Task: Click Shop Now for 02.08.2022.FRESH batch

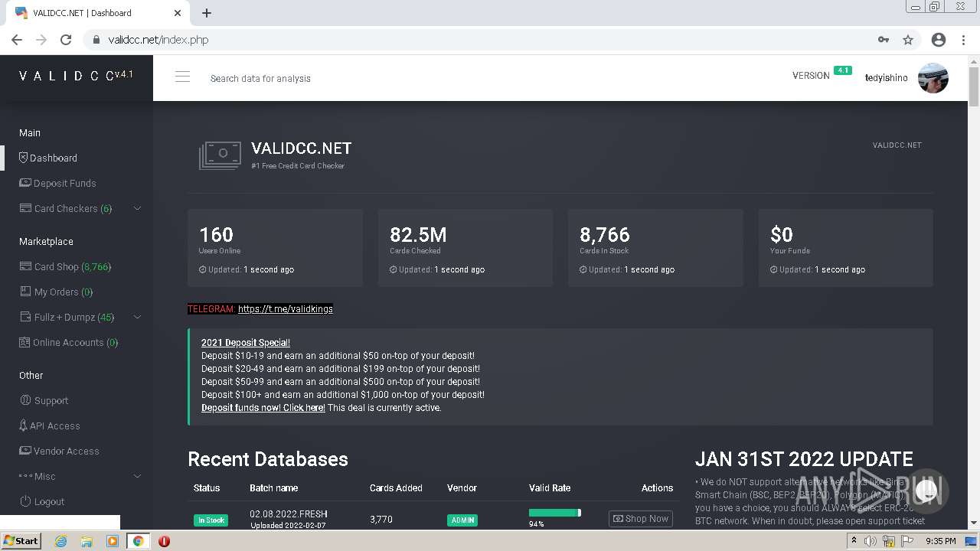Action: [641, 519]
